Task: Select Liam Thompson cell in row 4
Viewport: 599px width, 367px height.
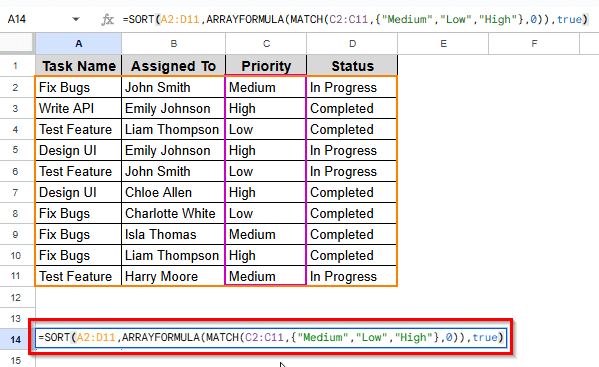Action: pos(173,129)
